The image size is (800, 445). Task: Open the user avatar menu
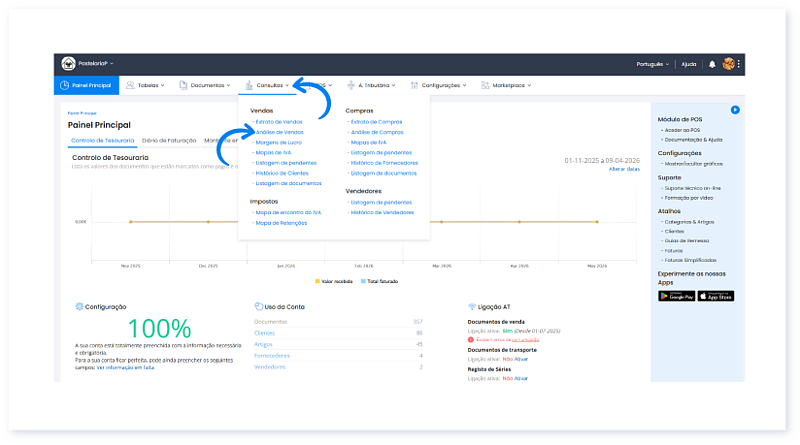[x=728, y=64]
